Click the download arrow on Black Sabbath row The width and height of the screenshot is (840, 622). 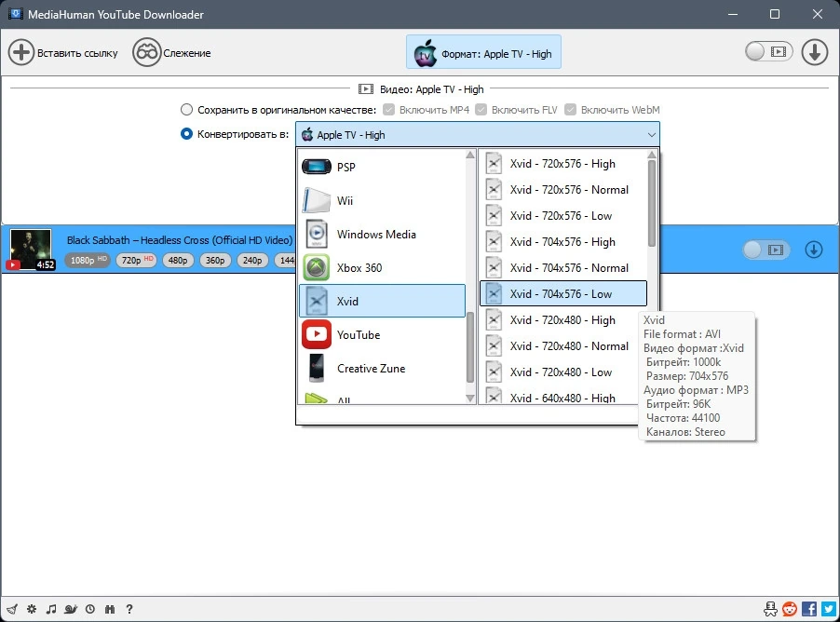(x=814, y=250)
